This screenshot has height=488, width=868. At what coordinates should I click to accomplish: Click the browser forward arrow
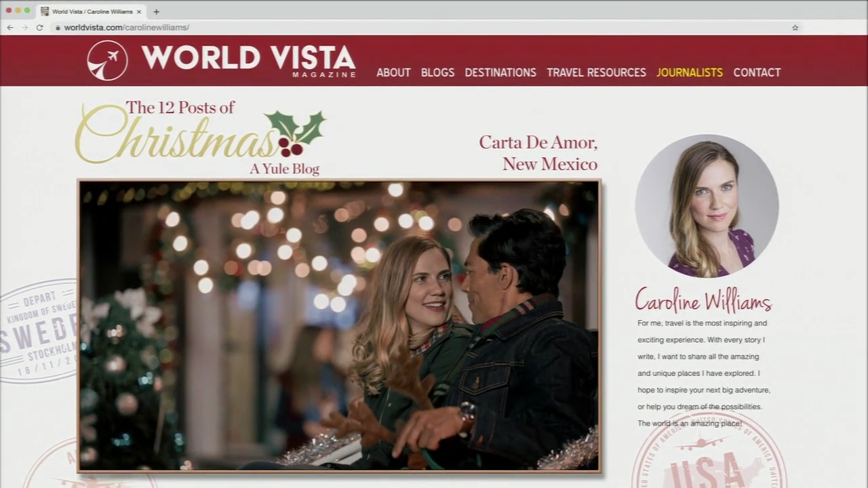25,28
